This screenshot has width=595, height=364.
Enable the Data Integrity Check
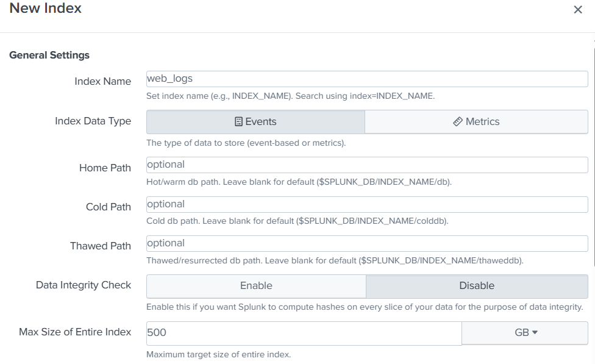(255, 286)
